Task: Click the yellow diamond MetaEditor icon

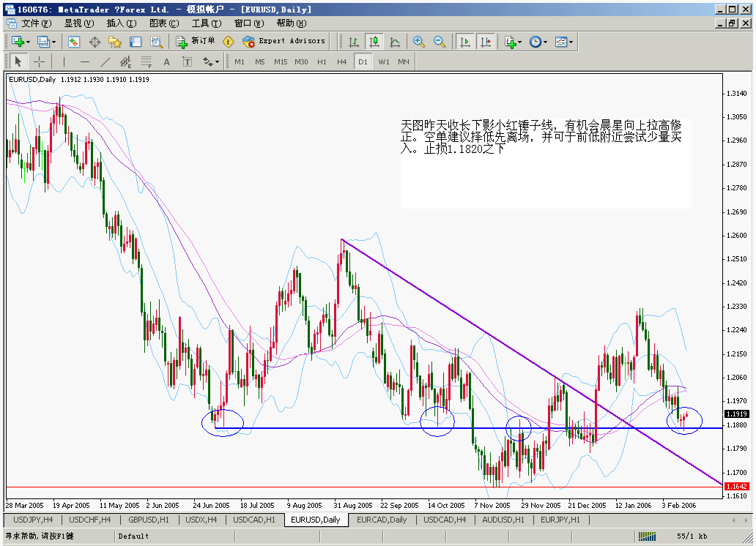Action: (x=228, y=42)
